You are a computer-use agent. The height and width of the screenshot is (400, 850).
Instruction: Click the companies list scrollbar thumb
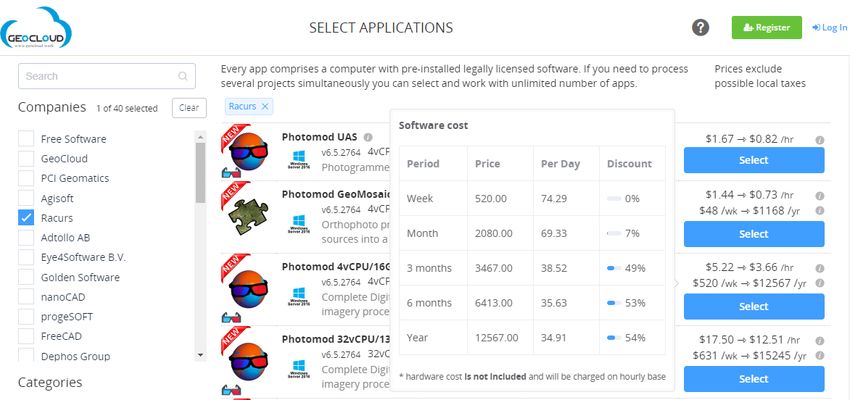pyautogui.click(x=201, y=172)
